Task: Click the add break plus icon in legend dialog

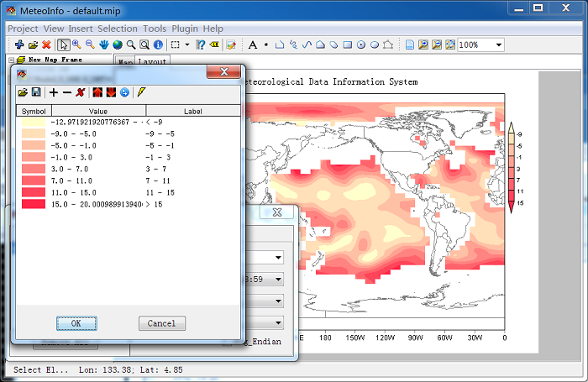Action: coord(54,92)
